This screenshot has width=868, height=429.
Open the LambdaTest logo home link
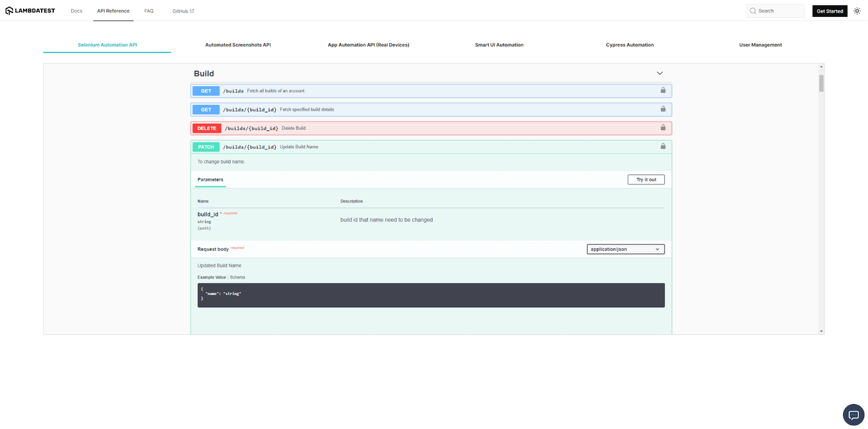click(x=30, y=11)
